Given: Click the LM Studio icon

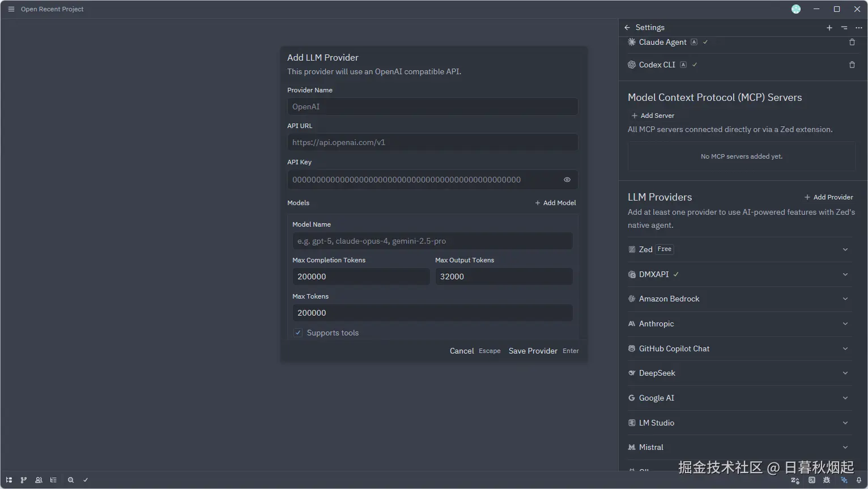Looking at the screenshot, I should (x=632, y=423).
